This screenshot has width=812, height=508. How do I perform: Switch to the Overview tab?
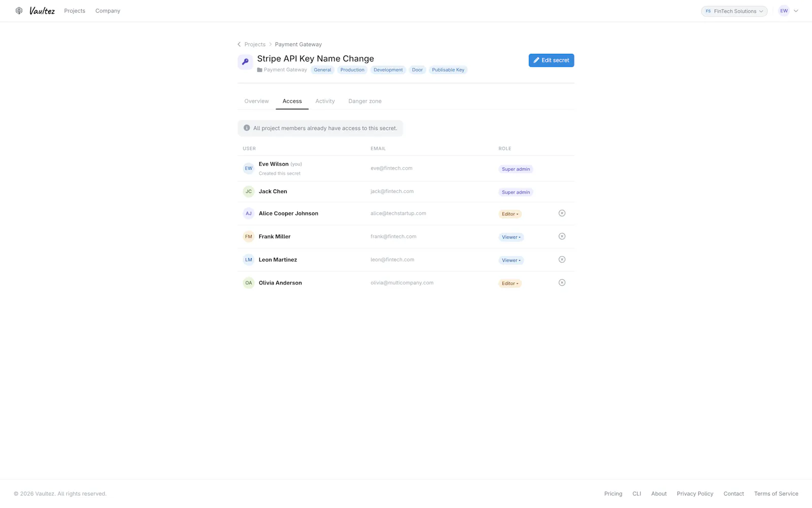click(256, 101)
